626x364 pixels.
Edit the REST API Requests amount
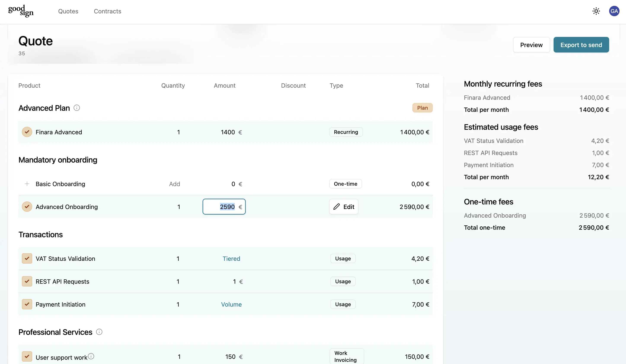click(234, 282)
